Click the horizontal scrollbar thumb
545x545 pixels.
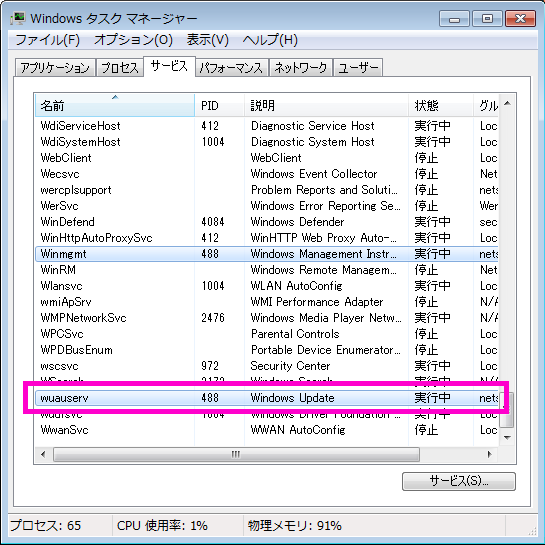[236, 454]
